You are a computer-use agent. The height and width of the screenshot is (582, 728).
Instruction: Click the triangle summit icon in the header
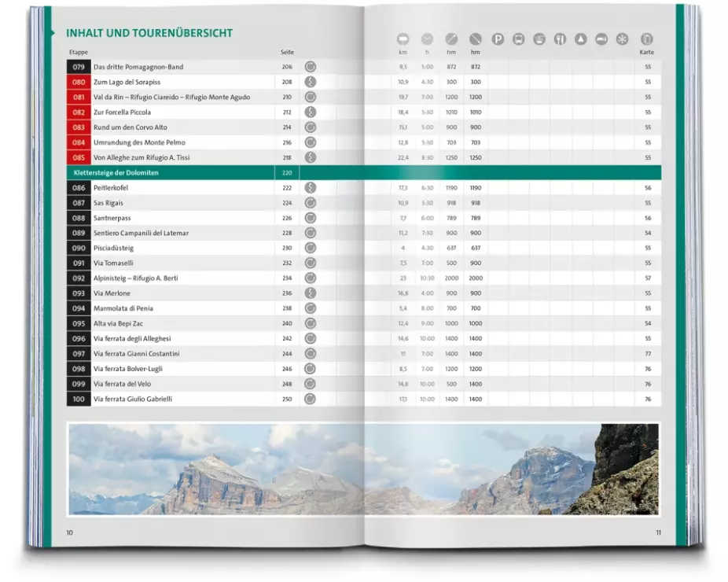coord(580,39)
